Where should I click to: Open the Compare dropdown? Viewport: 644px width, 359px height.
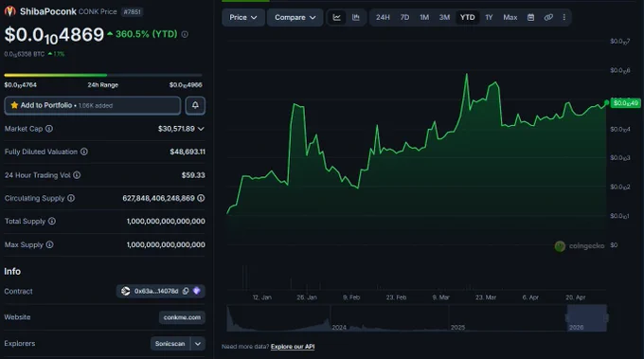pyautogui.click(x=295, y=17)
